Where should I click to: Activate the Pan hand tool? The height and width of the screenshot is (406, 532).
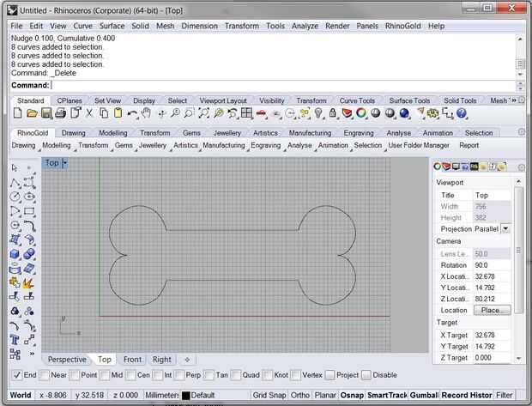point(146,113)
